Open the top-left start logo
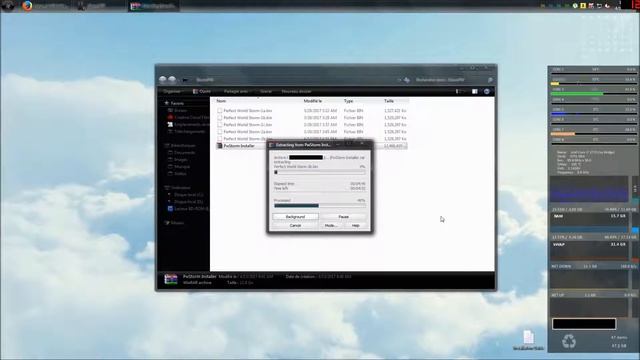The width and height of the screenshot is (640, 360). (x=7, y=6)
